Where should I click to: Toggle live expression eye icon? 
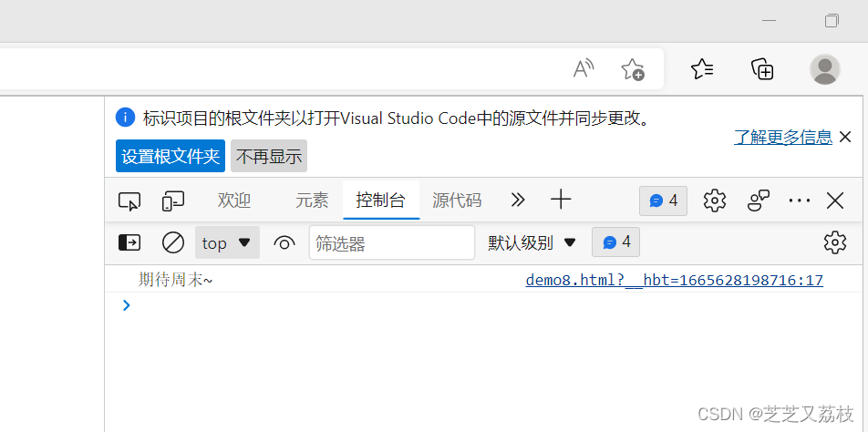(284, 242)
